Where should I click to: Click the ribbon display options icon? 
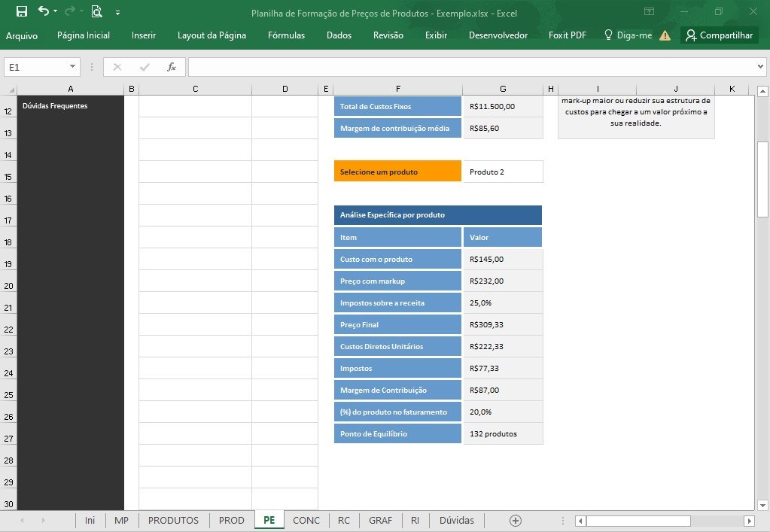[650, 11]
